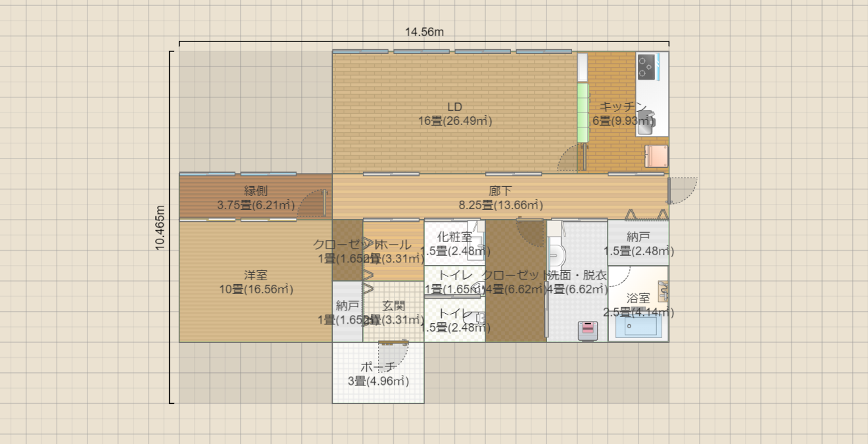868x444 pixels.
Task: Select the fourth LD top-wall window
Action: click(544, 51)
